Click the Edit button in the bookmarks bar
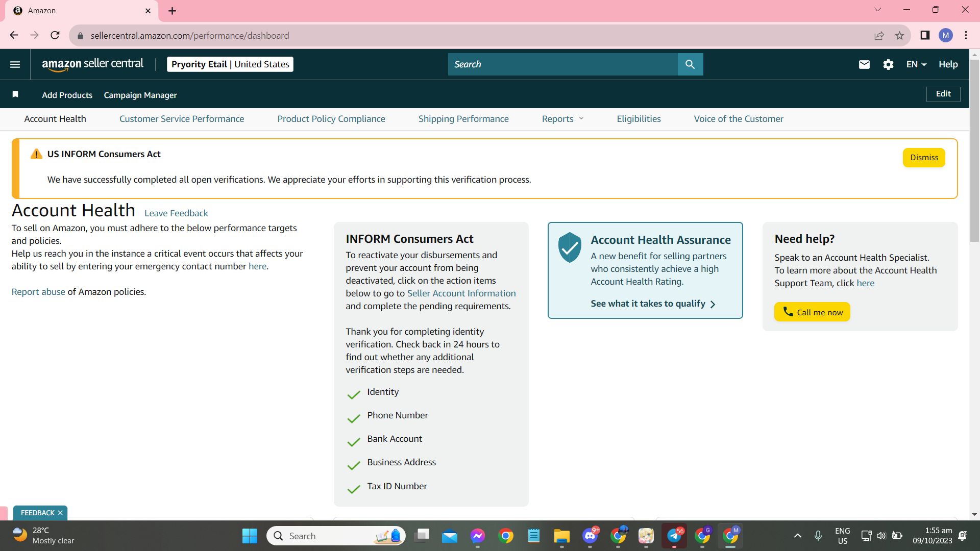Screen dimensions: 980x551 (x=943, y=94)
